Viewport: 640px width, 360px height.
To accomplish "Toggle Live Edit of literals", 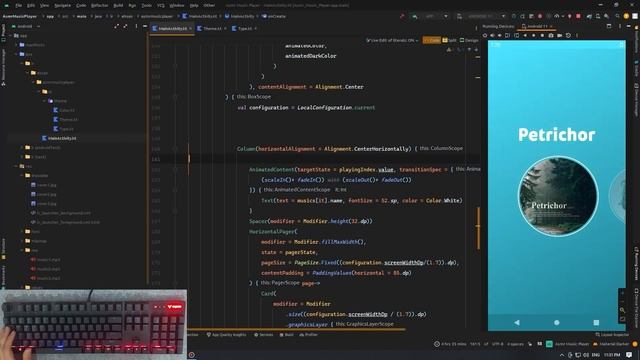I will pos(391,40).
